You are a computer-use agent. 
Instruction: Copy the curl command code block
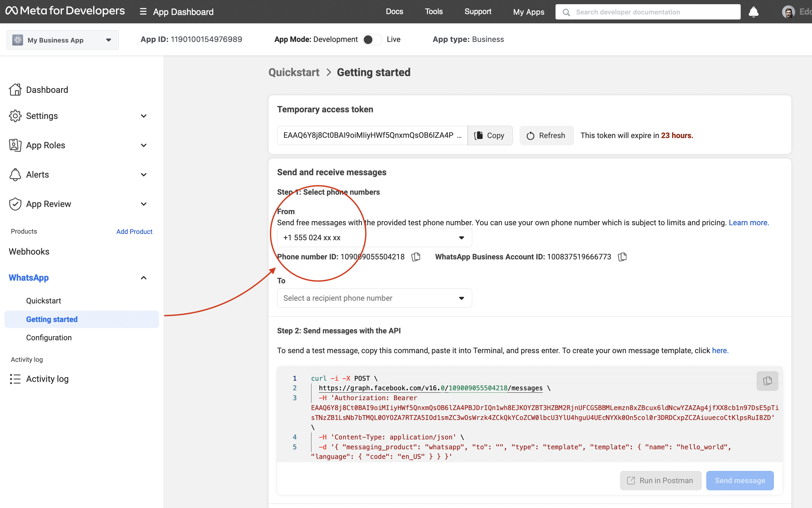tap(767, 381)
